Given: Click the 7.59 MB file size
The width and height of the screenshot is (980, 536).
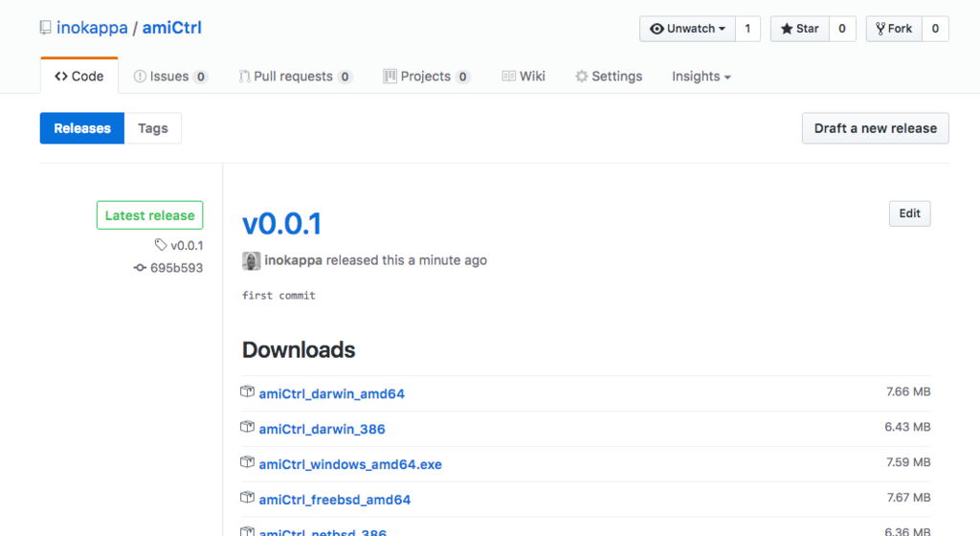Looking at the screenshot, I should pyautogui.click(x=908, y=462).
